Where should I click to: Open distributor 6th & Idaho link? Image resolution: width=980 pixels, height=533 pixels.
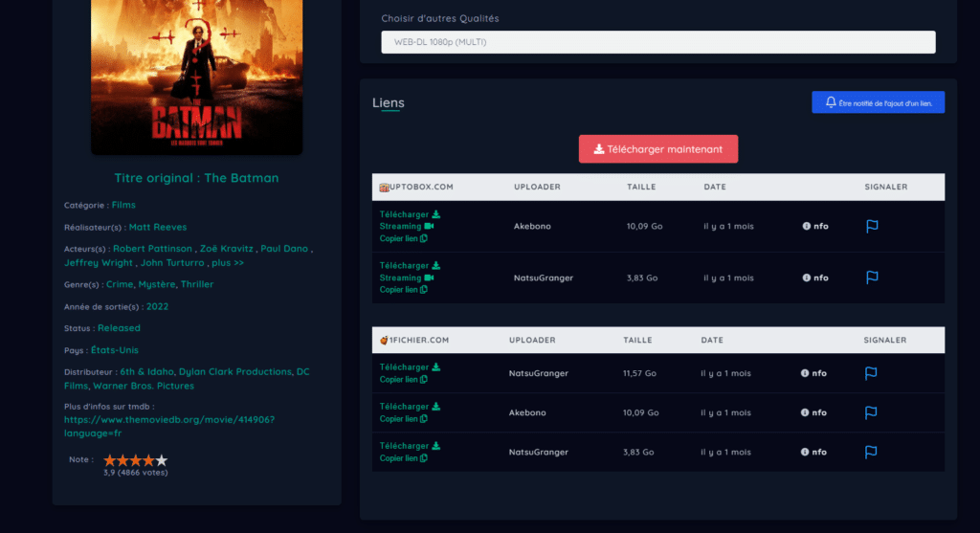pyautogui.click(x=146, y=372)
